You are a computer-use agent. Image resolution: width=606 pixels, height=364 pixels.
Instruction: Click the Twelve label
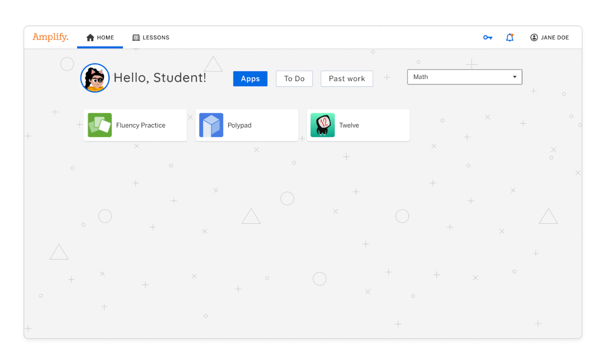click(349, 125)
